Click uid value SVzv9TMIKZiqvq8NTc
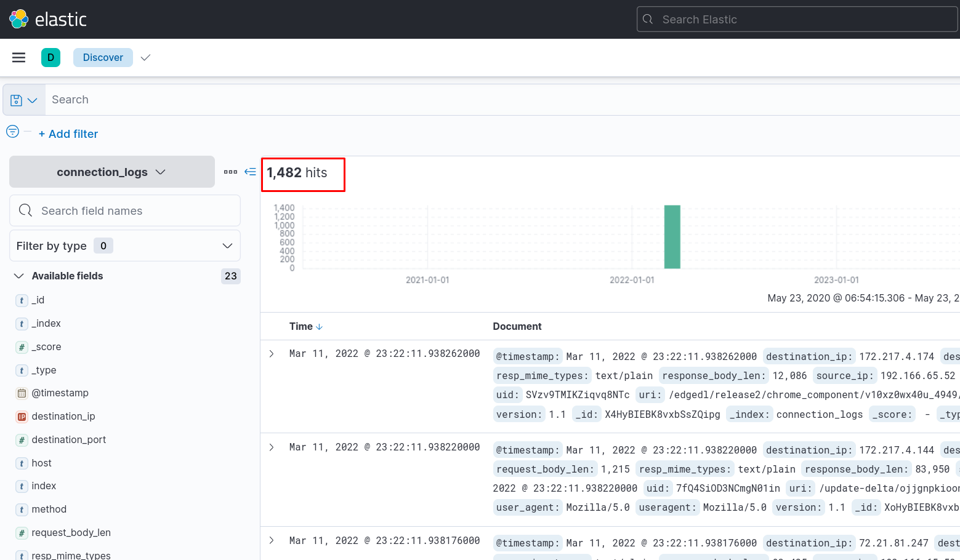Viewport: 960px width, 560px height. pyautogui.click(x=578, y=394)
